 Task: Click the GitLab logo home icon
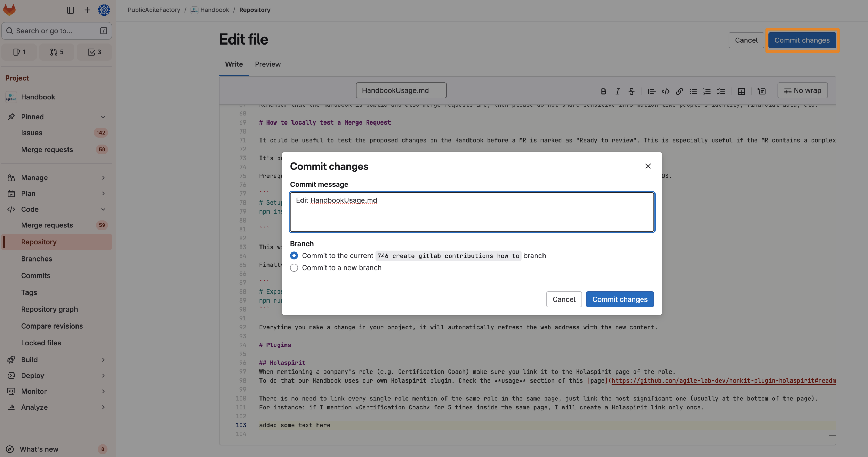(9, 10)
